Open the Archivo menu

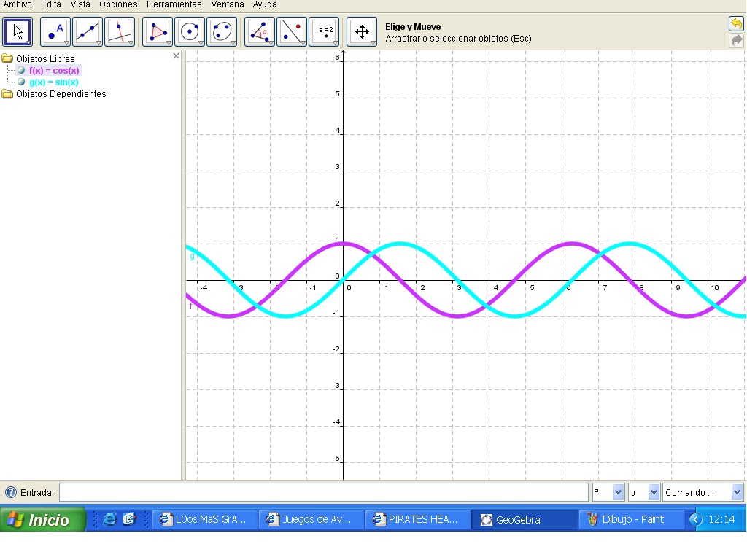pyautogui.click(x=18, y=5)
